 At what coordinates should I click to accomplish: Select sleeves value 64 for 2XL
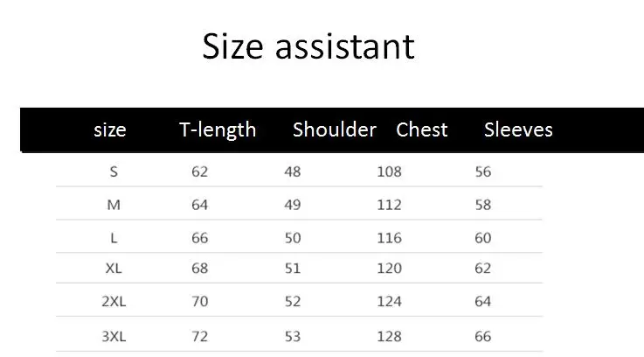(483, 301)
